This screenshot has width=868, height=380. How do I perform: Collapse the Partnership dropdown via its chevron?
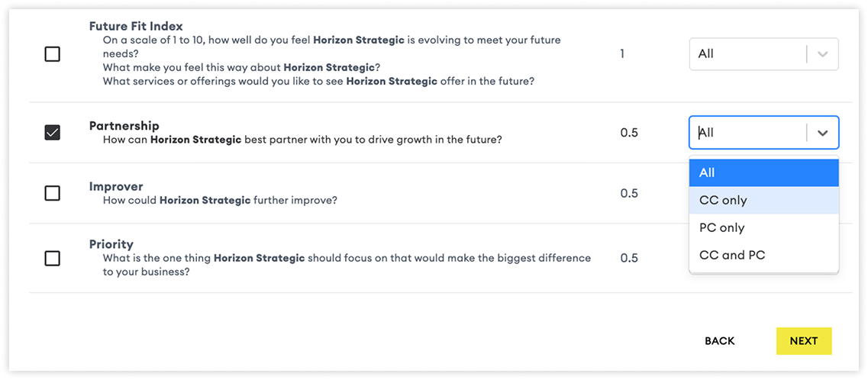[823, 133]
